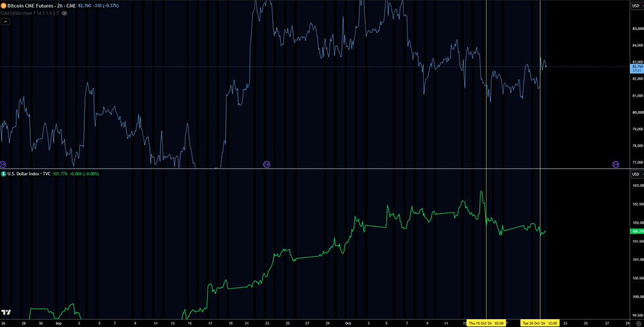Toggle visibility of Cold LEGO indicator
Viewport: 644px width, 327px height.
pos(64,13)
